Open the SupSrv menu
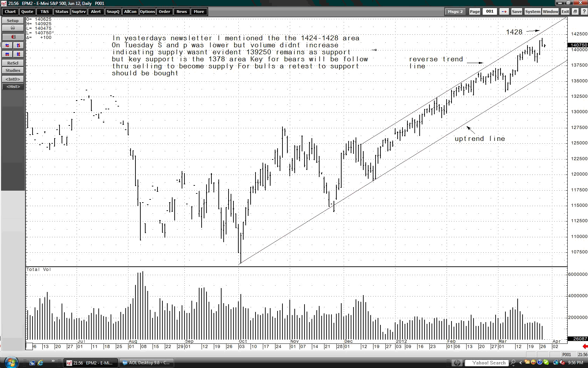 click(x=79, y=12)
